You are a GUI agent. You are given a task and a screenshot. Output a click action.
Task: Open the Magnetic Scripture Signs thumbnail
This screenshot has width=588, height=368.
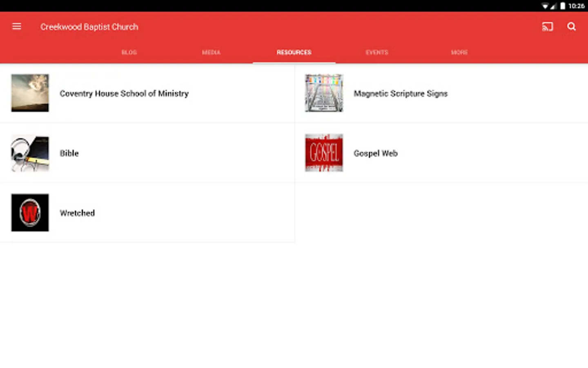click(324, 93)
